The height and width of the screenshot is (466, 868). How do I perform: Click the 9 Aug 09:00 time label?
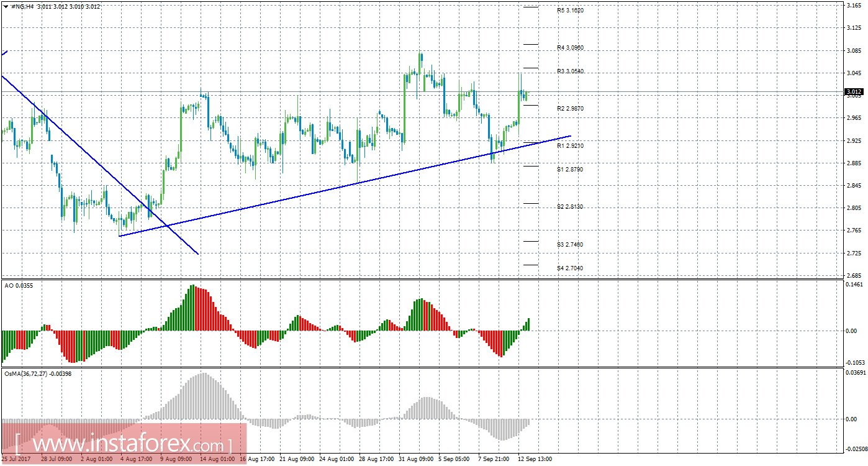(x=176, y=460)
